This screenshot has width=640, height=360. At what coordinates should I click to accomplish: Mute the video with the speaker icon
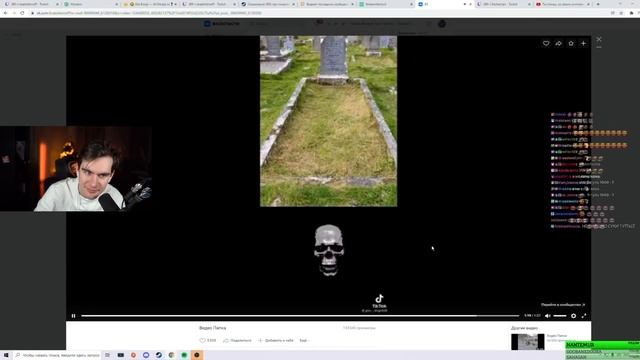pos(548,316)
